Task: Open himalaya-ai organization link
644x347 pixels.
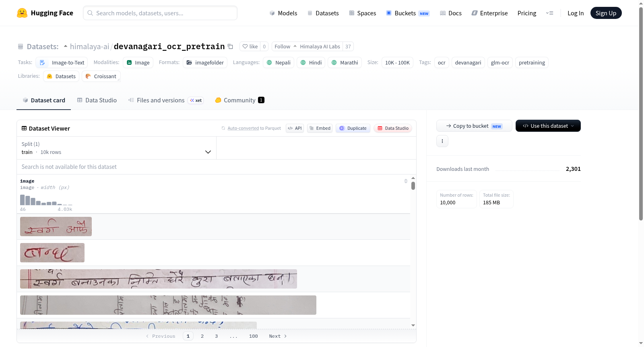Action: (x=89, y=46)
